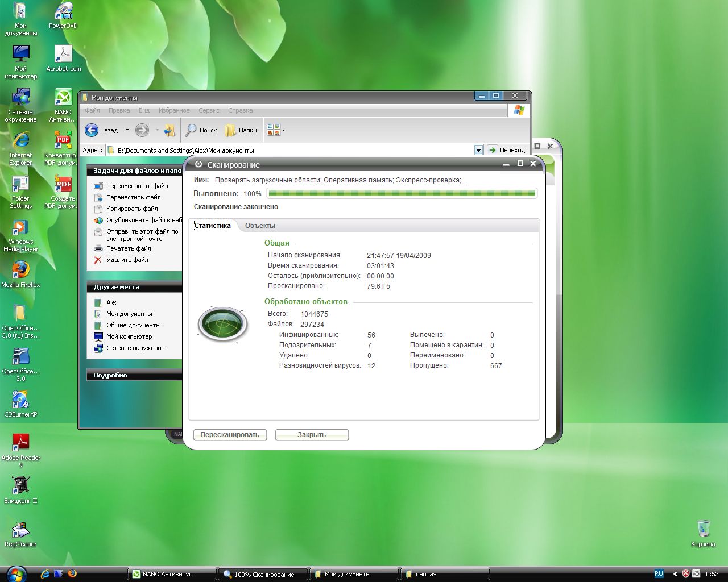Image resolution: width=728 pixels, height=582 pixels.
Task: Click the Поиск search toolbar button
Action: (201, 130)
